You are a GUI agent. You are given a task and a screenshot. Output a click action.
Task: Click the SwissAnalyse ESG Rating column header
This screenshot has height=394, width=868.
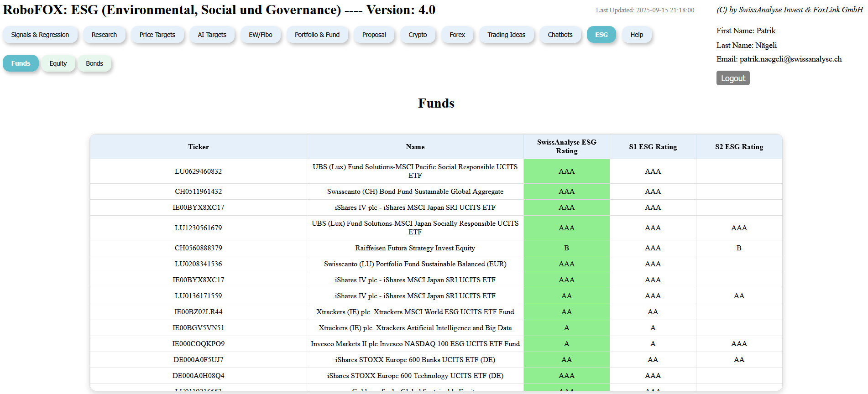click(567, 147)
